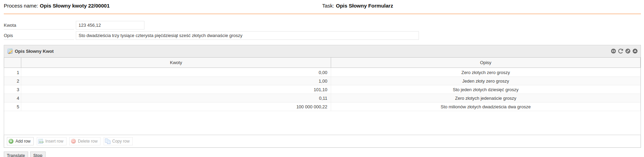Click the Kwoty column header

[x=176, y=63]
